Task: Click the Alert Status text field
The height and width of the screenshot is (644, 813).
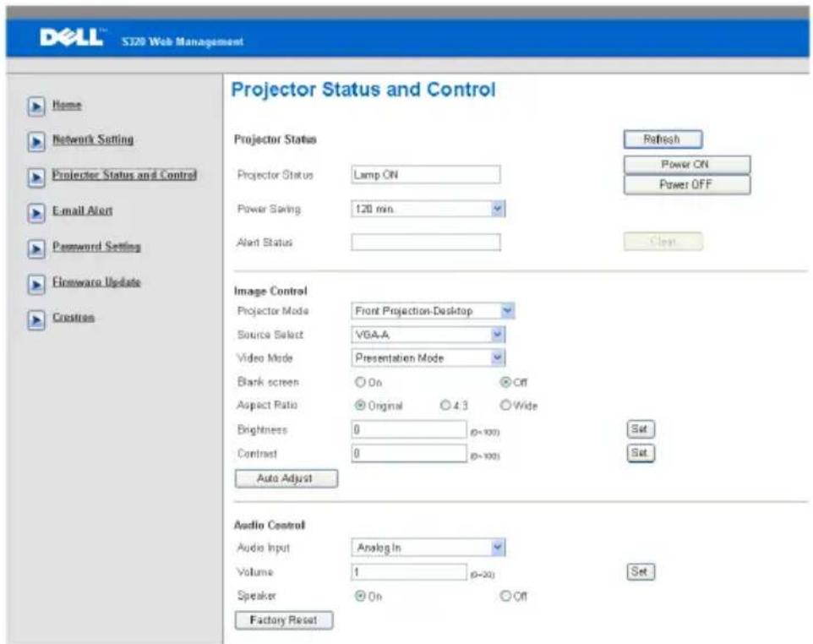Action: (x=426, y=243)
